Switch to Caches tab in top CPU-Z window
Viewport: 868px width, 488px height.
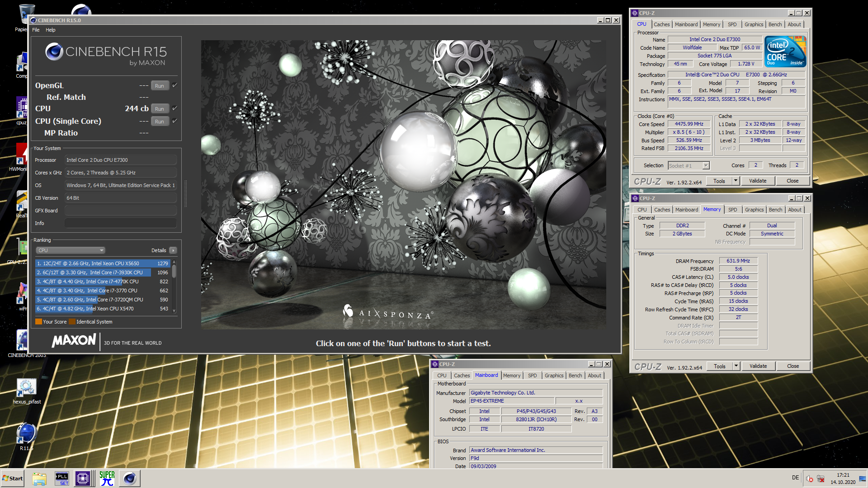(x=661, y=24)
